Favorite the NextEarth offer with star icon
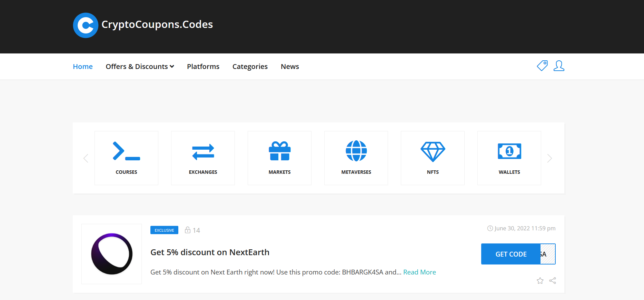644x300 pixels. click(540, 281)
